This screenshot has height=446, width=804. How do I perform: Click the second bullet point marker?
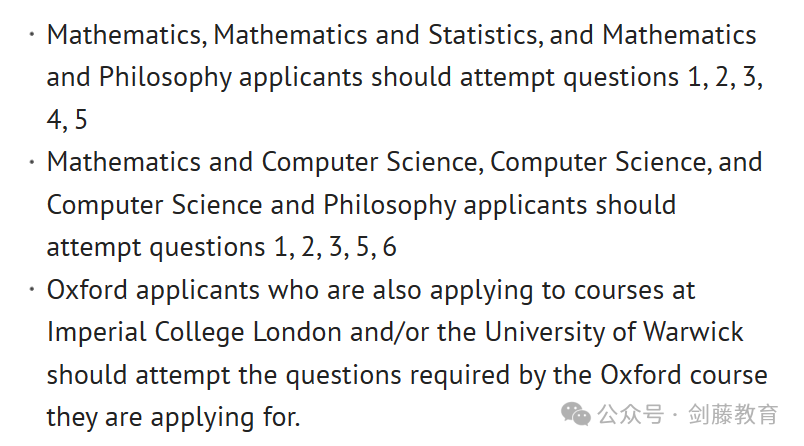coord(32,162)
